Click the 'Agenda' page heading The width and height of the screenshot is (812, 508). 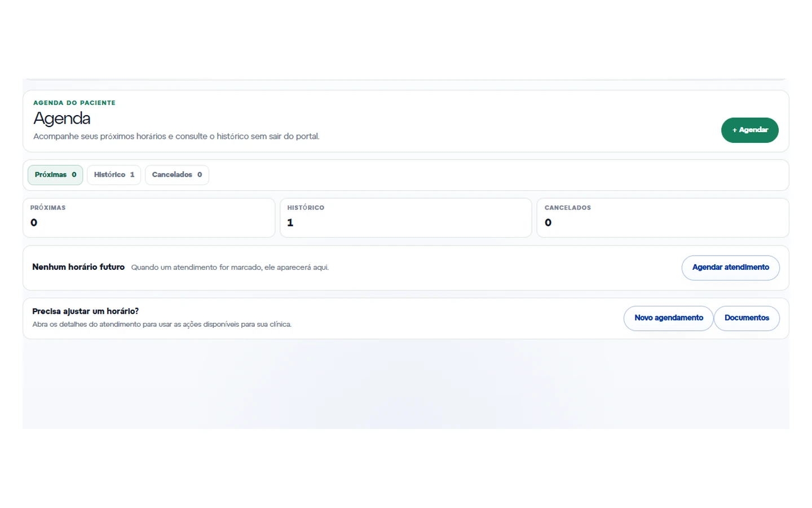pos(62,119)
